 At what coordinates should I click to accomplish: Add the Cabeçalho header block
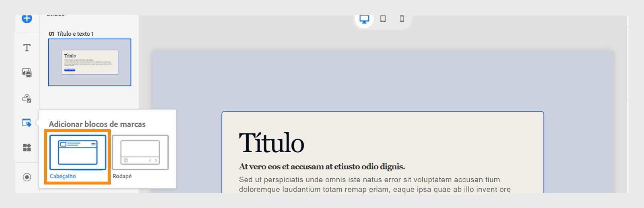[78, 152]
